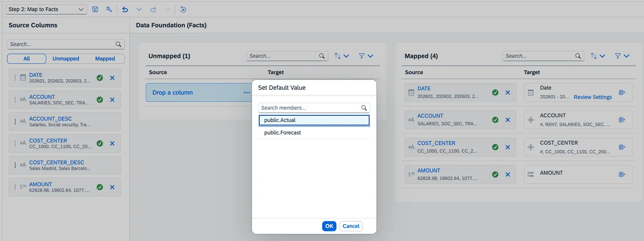Open the ACCOUNT target edit icon
The height and width of the screenshot is (241, 644).
coord(622,120)
